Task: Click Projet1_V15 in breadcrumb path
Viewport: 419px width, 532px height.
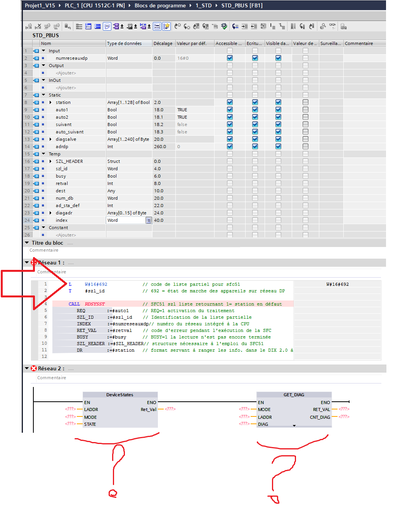Action: (40, 5)
